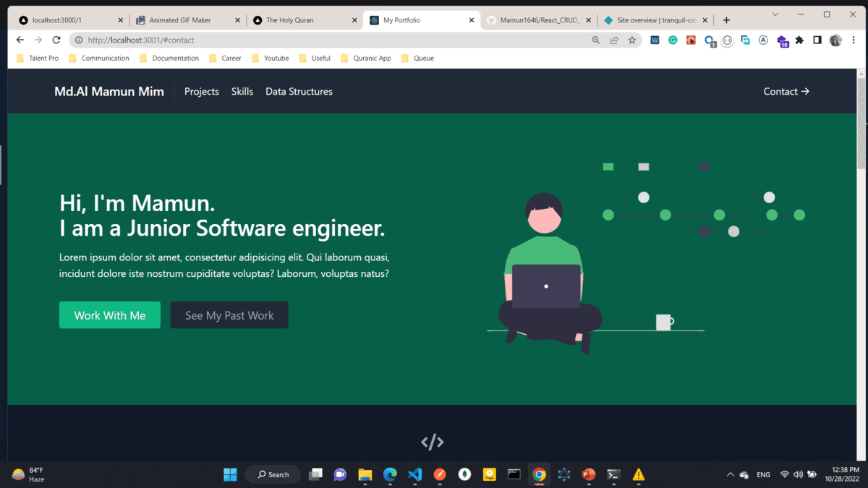
Task: Show hidden system tray icons
Action: (x=730, y=475)
